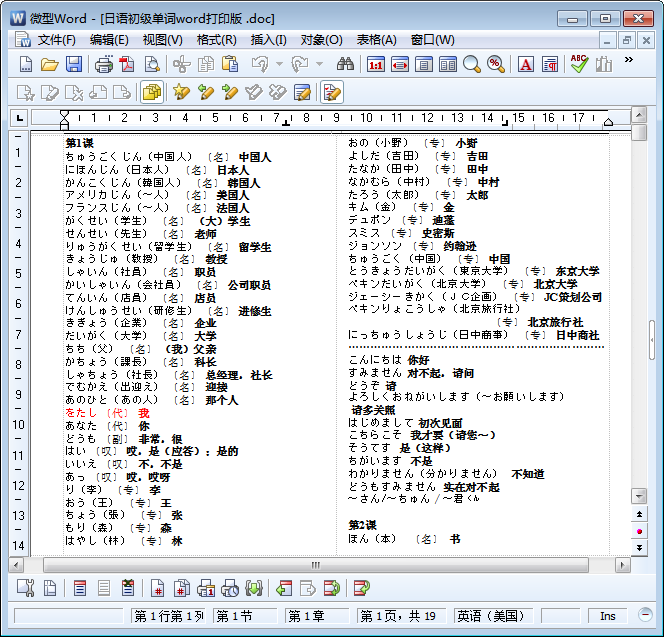Show full page view icon

click(424, 64)
